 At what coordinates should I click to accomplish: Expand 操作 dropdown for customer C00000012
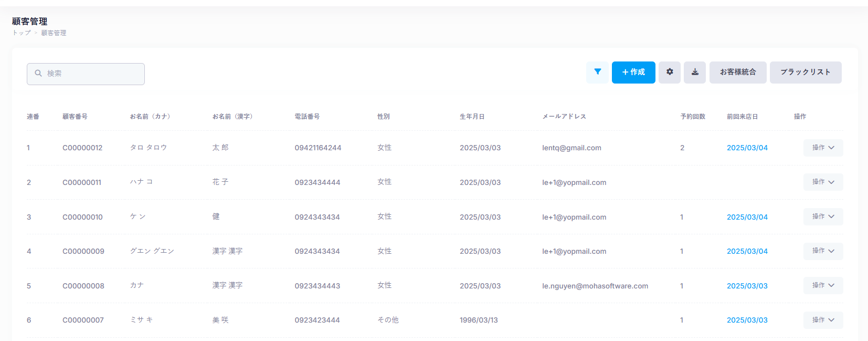pyautogui.click(x=823, y=148)
